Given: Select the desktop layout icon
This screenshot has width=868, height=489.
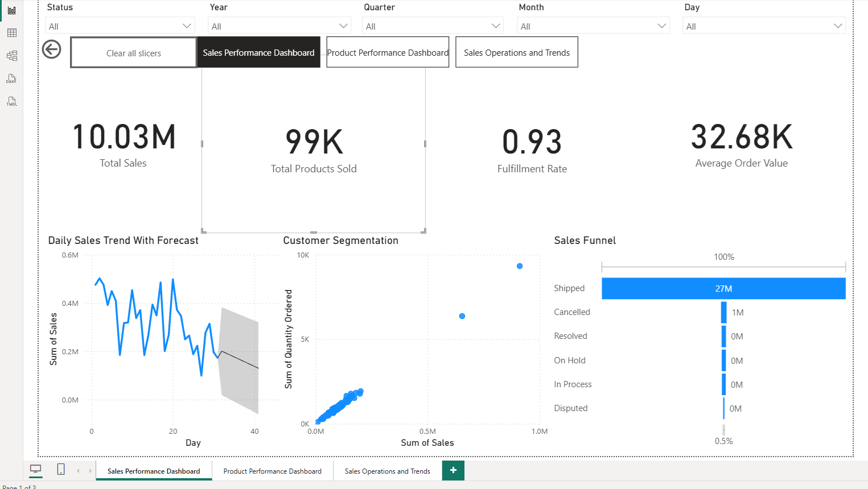Looking at the screenshot, I should coord(35,467).
